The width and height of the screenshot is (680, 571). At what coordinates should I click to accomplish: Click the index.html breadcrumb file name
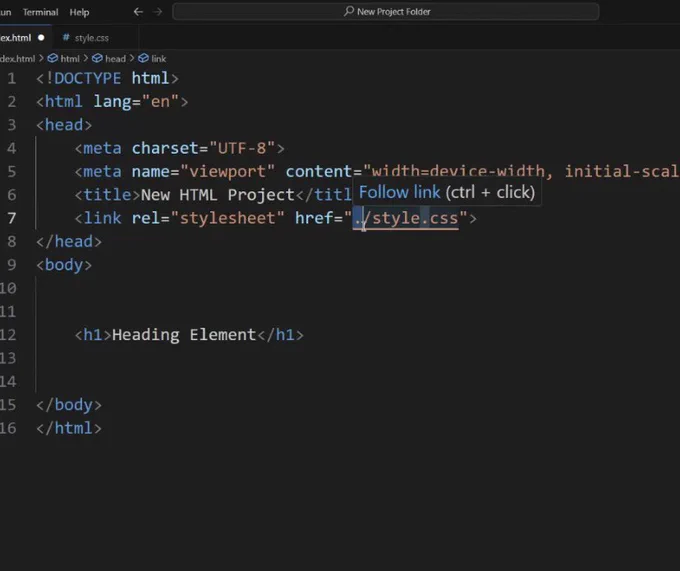[17, 59]
